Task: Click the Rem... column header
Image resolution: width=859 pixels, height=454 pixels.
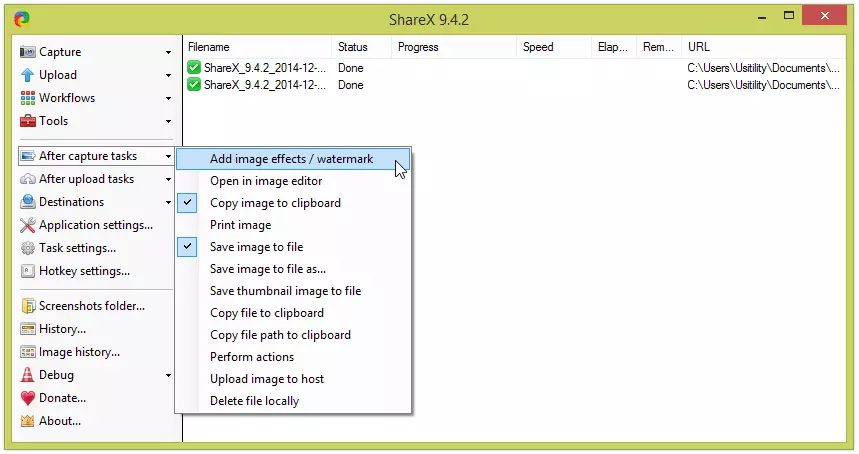Action: [658, 47]
